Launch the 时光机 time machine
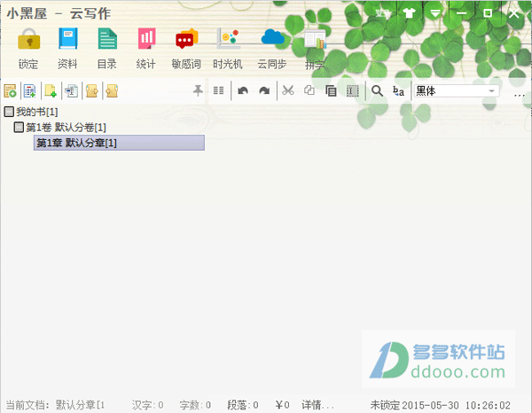The image size is (532, 413). (x=228, y=39)
